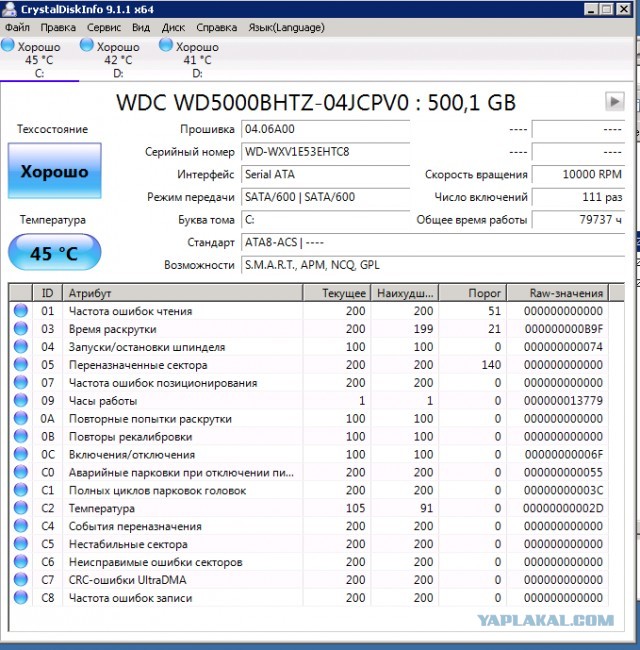Select raw value 00000000B9F of Время раскрутки
This screenshot has width=640, height=650.
(x=564, y=329)
